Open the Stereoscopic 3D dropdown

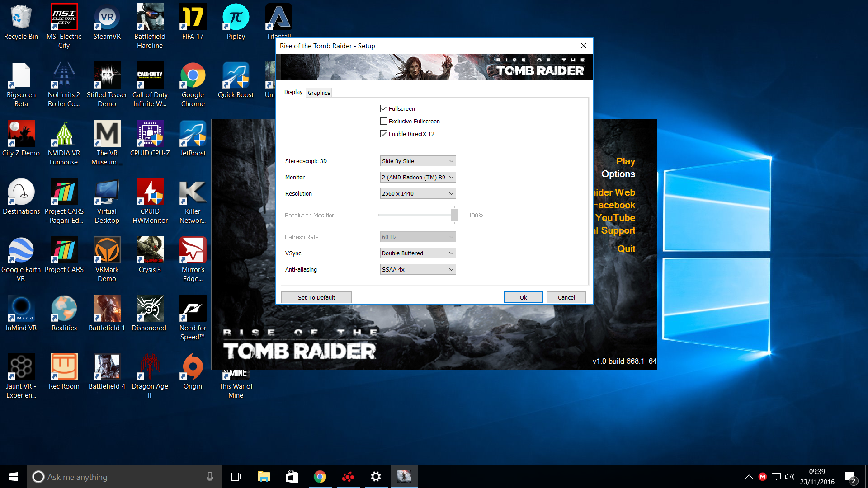click(x=418, y=161)
